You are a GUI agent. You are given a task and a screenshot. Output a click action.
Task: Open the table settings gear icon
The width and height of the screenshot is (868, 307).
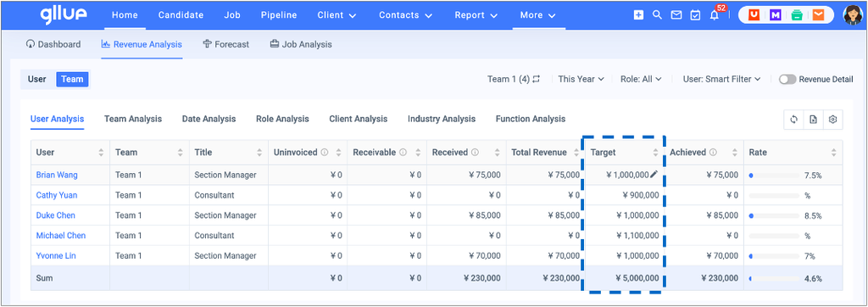click(832, 119)
